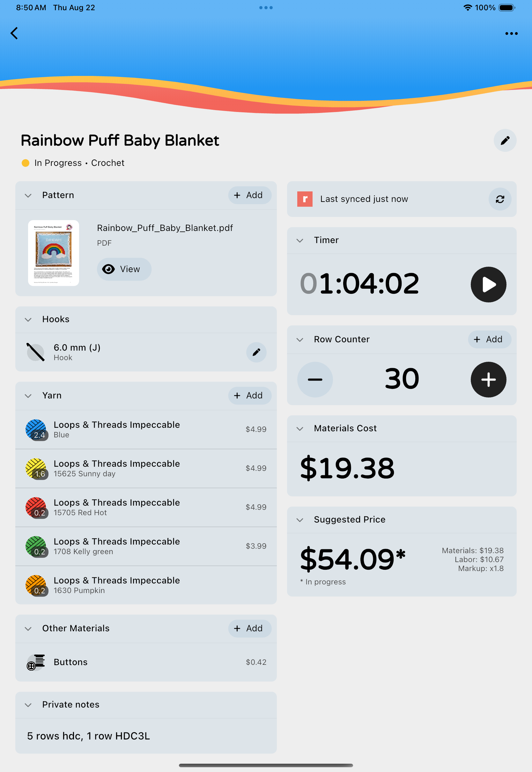
Task: Start the project timer
Action: pyautogui.click(x=488, y=284)
